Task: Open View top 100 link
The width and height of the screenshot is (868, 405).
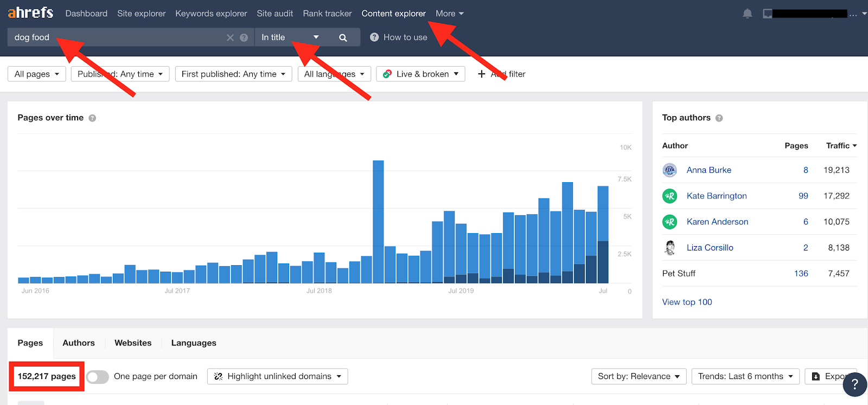Action: 687,302
